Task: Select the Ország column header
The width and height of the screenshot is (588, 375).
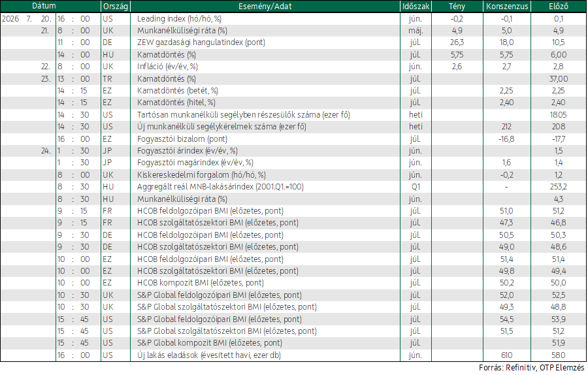Action: click(116, 7)
